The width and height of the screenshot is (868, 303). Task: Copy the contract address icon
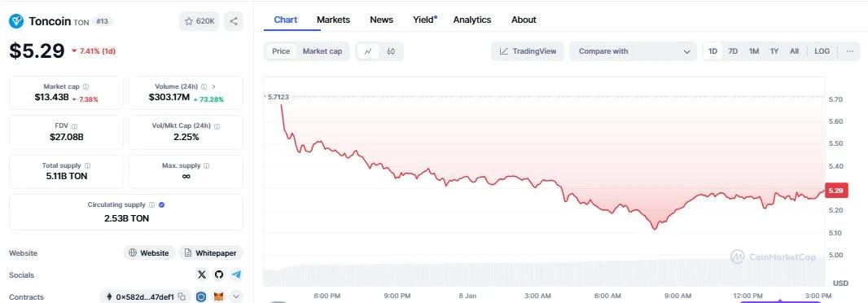click(182, 297)
